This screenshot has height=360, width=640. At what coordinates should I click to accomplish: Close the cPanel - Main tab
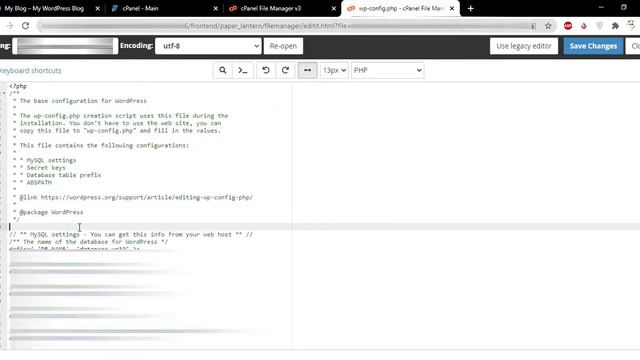click(216, 8)
